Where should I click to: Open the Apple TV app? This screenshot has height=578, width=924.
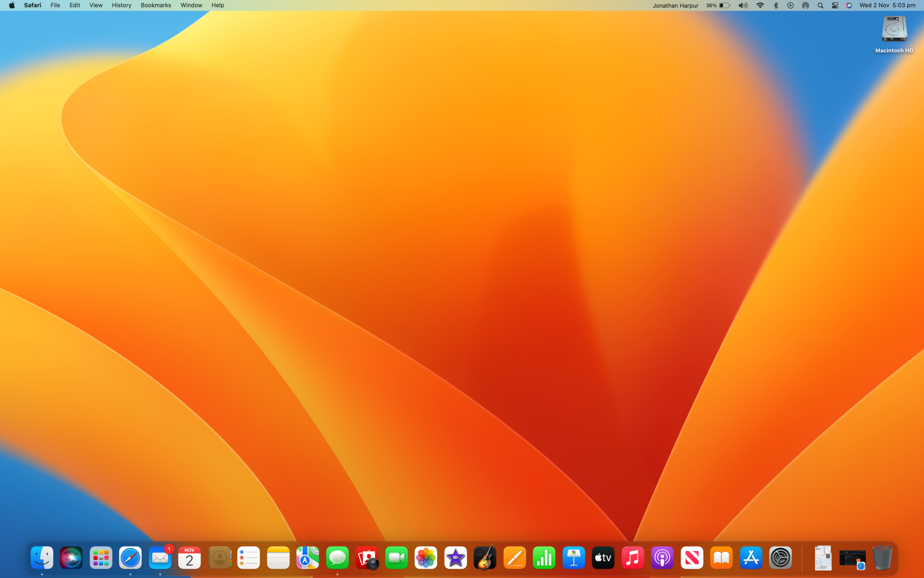point(603,558)
